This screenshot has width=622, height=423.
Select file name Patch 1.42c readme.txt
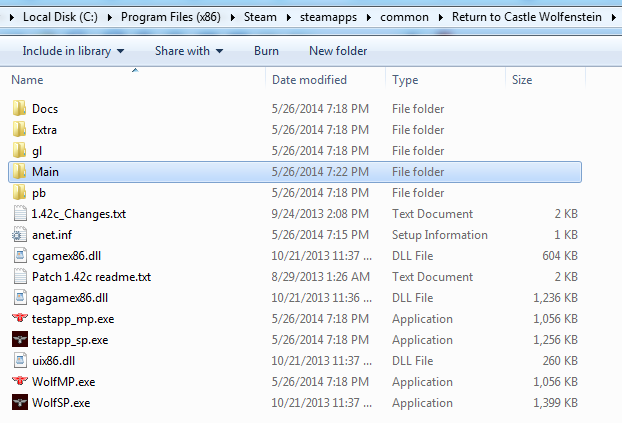coord(92,277)
